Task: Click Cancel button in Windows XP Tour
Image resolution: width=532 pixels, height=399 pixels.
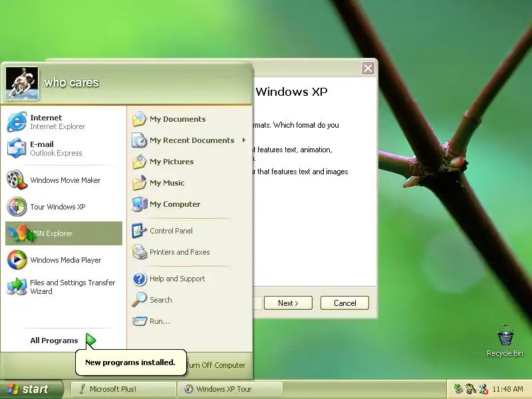Action: (x=344, y=303)
